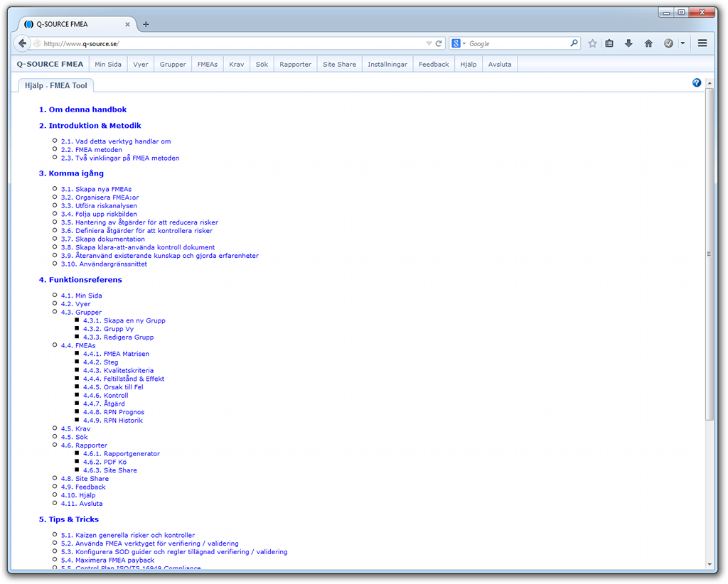Open the Site Share menu
The image size is (728, 584).
[339, 64]
